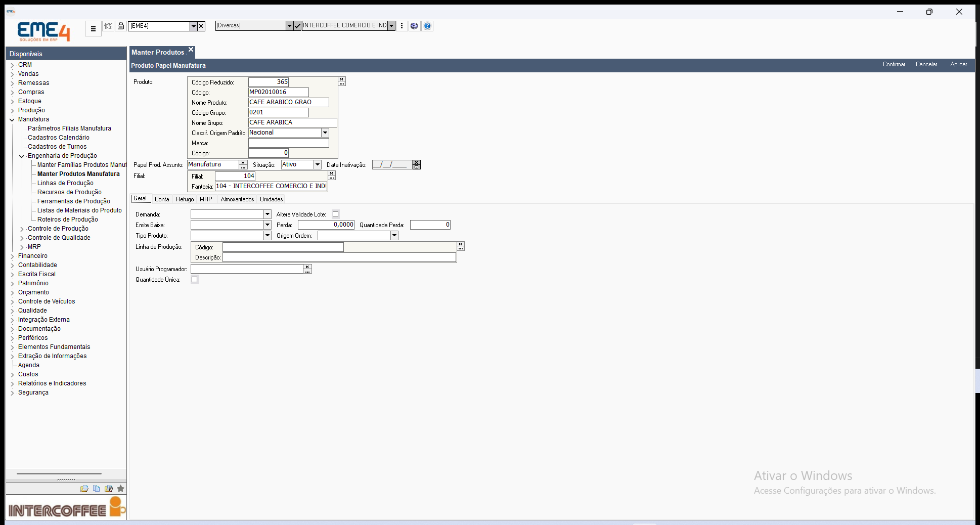Open the Demanda dropdown
The height and width of the screenshot is (525, 980).
click(268, 214)
